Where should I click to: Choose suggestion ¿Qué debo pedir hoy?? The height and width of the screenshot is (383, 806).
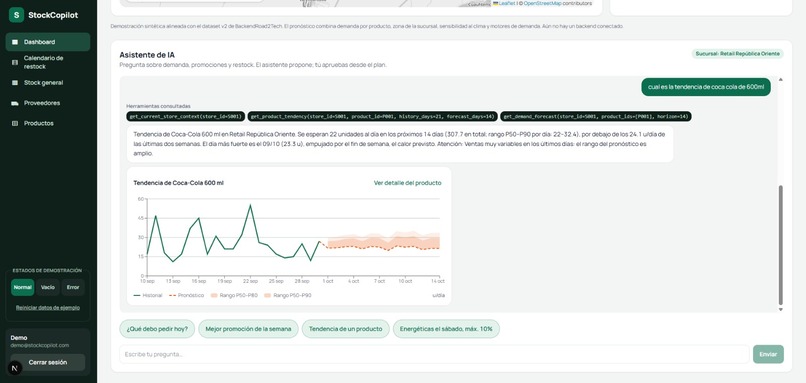[x=157, y=329]
